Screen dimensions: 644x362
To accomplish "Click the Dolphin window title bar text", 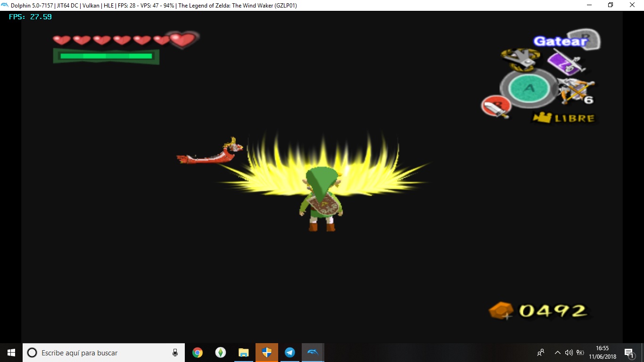I will click(x=154, y=6).
